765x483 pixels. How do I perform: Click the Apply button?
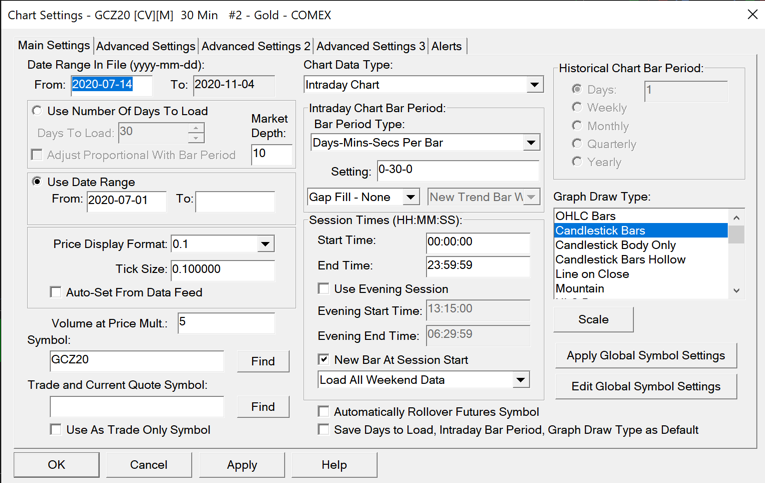click(x=242, y=465)
